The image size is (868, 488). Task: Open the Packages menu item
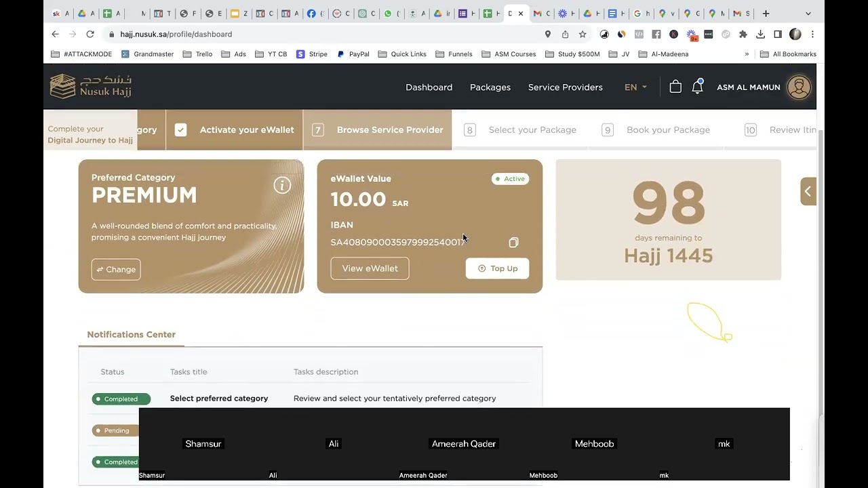click(490, 87)
